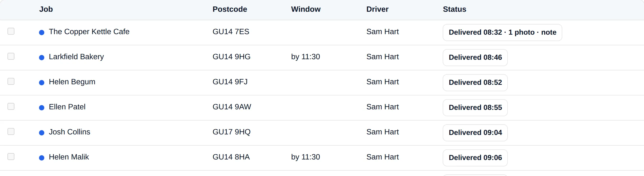Click the blue dot beside Josh Collins

(x=42, y=133)
